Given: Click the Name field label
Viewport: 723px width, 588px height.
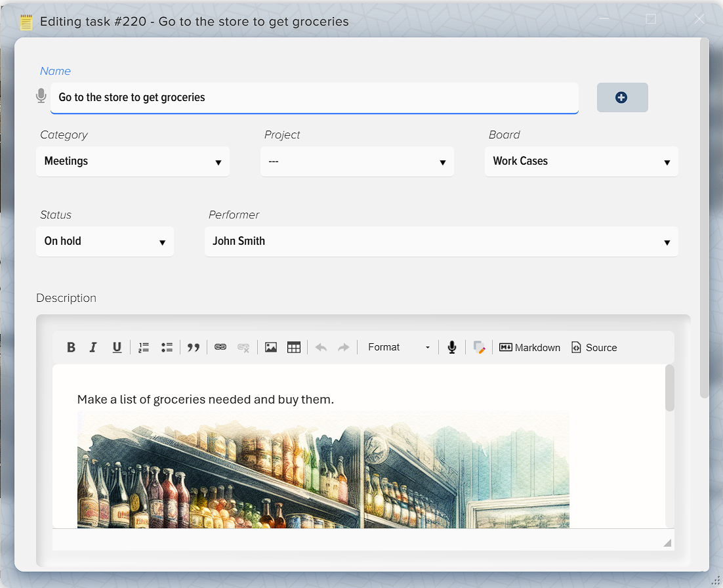Looking at the screenshot, I should tap(55, 71).
